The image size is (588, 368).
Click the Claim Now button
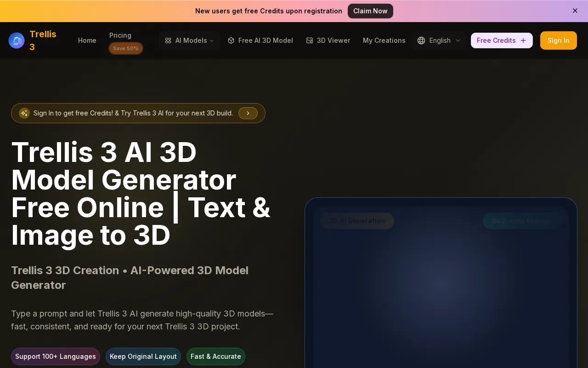(370, 11)
